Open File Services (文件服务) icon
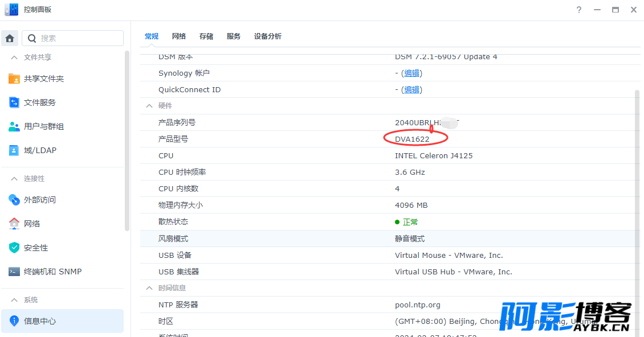644x337 pixels. click(x=14, y=102)
